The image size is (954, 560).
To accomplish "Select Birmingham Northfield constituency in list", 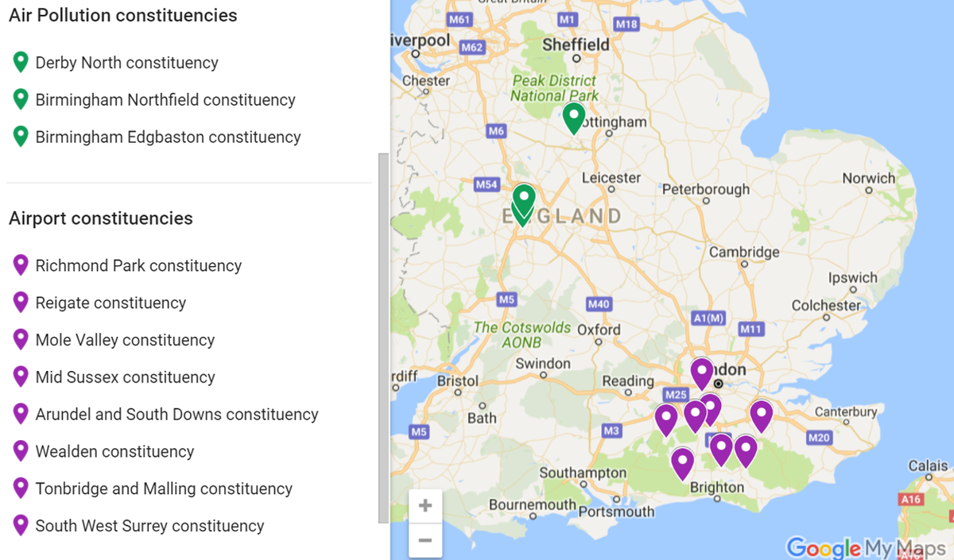I will click(x=165, y=100).
